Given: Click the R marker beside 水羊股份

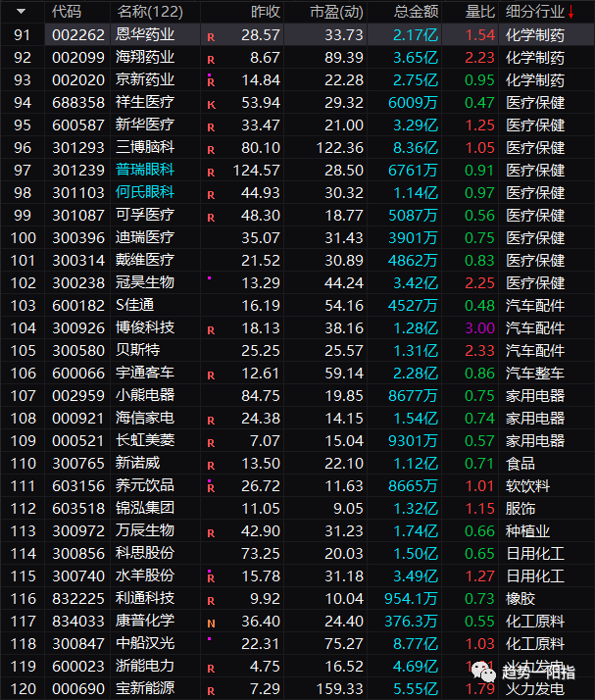Looking at the screenshot, I should tap(211, 577).
